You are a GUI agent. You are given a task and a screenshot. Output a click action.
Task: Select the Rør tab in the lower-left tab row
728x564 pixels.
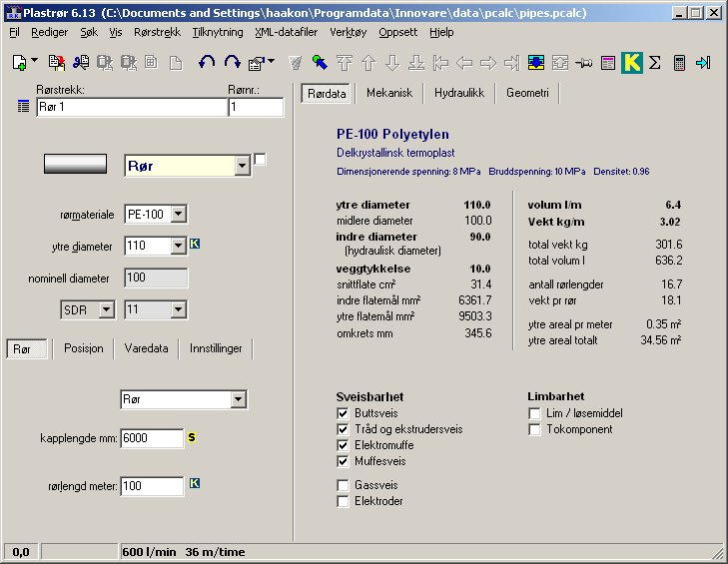coord(27,348)
